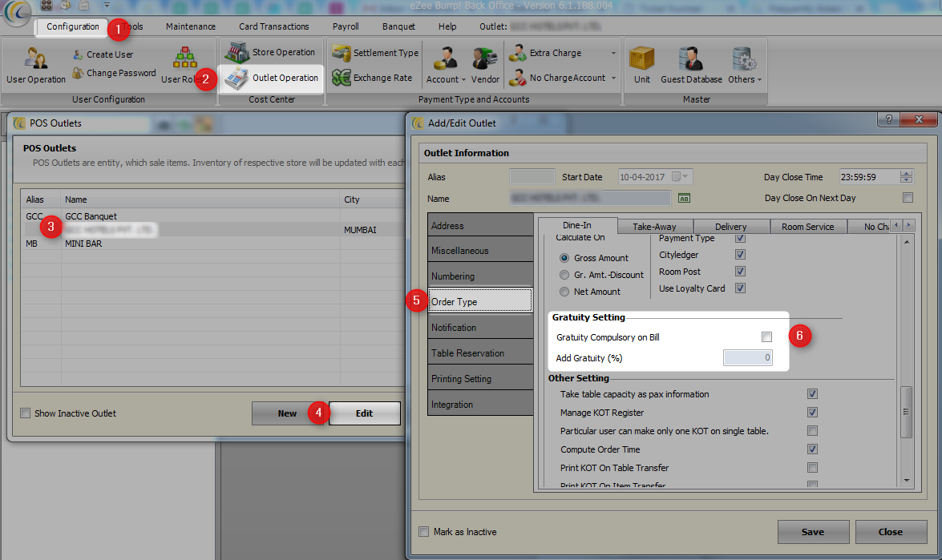Adjust Day Close Time spinner
The height and width of the screenshot is (560, 942).
click(x=907, y=176)
